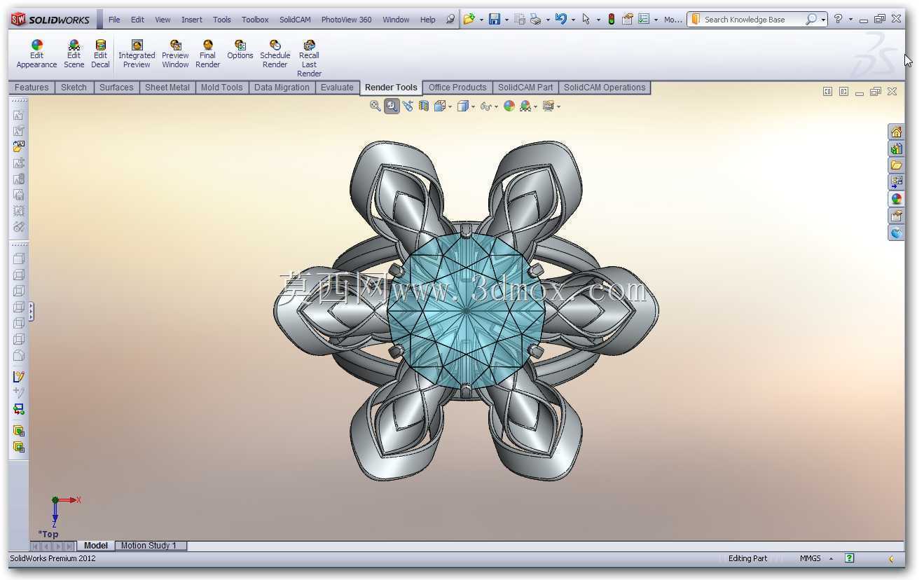Click the Options checklist icon in the title toolbar

(x=644, y=19)
